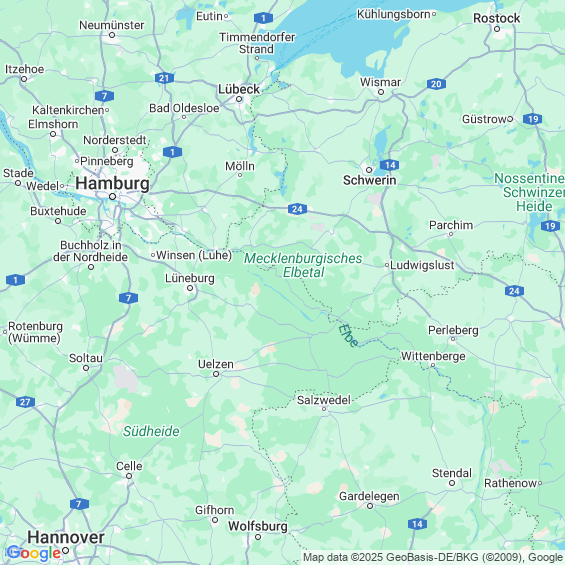Select the Lüneburg town marker

pyautogui.click(x=190, y=288)
